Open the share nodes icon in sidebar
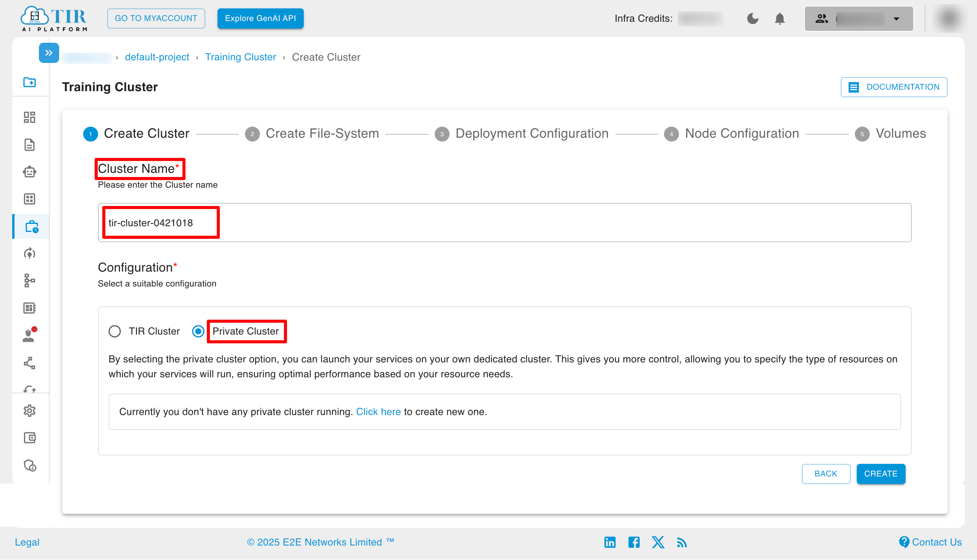Screen dimensions: 977x560 point(30,363)
